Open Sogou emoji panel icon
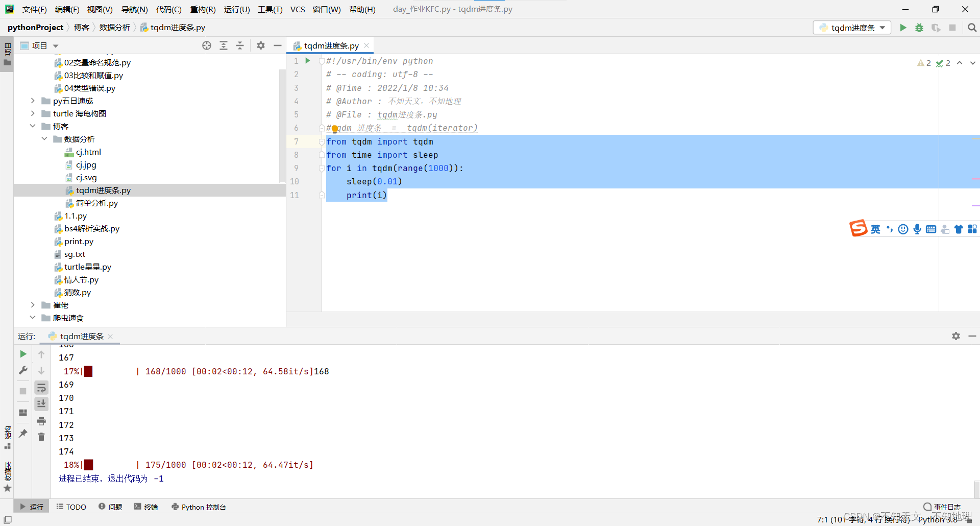 903,229
